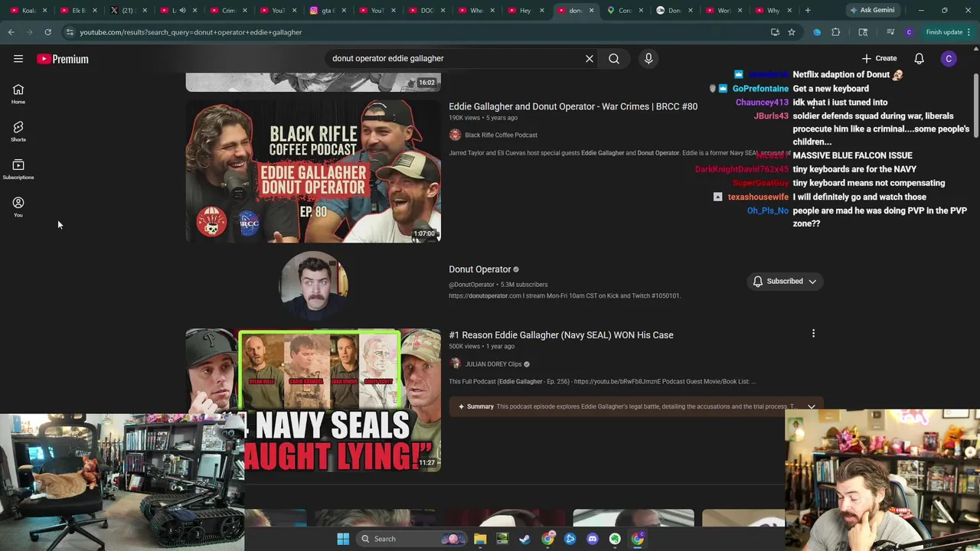Open File Explorer from the taskbar
Screen dimensions: 980x551
480,539
